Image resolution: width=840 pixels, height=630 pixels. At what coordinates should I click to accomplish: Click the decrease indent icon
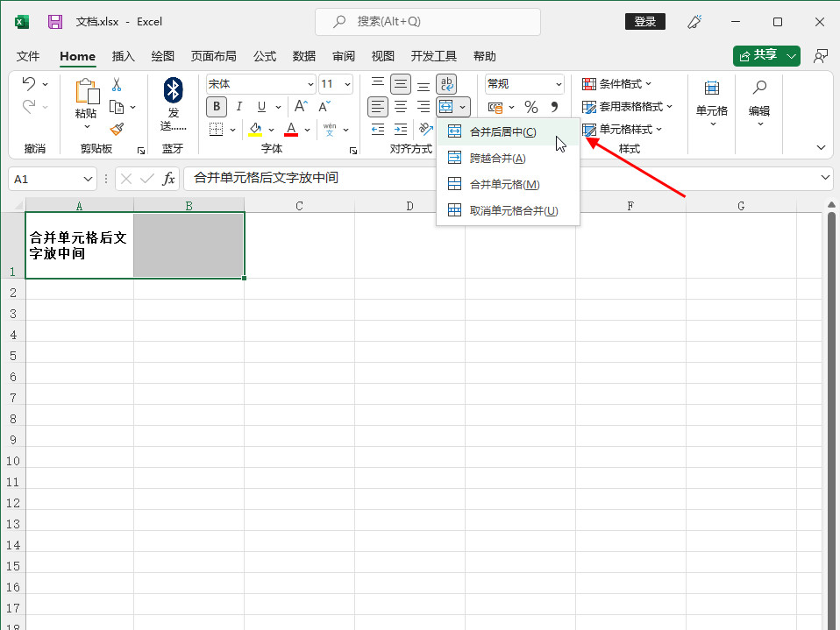tap(378, 129)
